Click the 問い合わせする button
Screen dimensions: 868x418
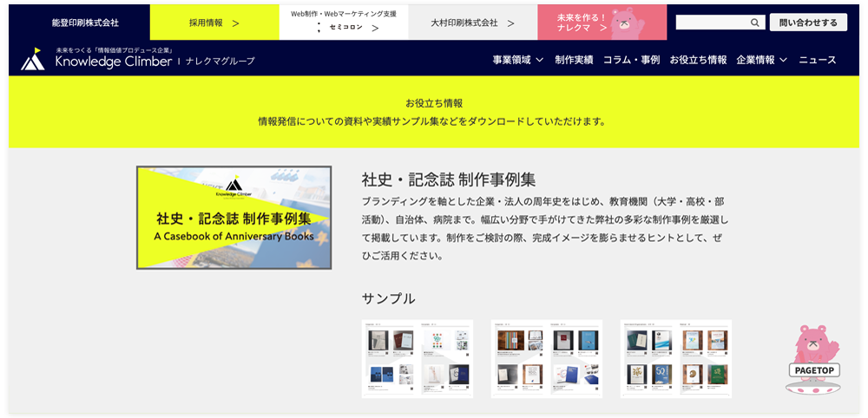pyautogui.click(x=808, y=23)
